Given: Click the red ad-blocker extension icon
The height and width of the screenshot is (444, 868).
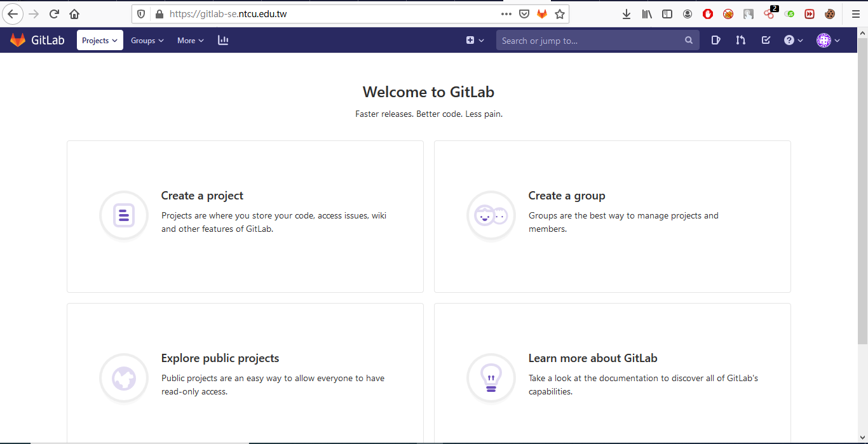Looking at the screenshot, I should point(708,14).
